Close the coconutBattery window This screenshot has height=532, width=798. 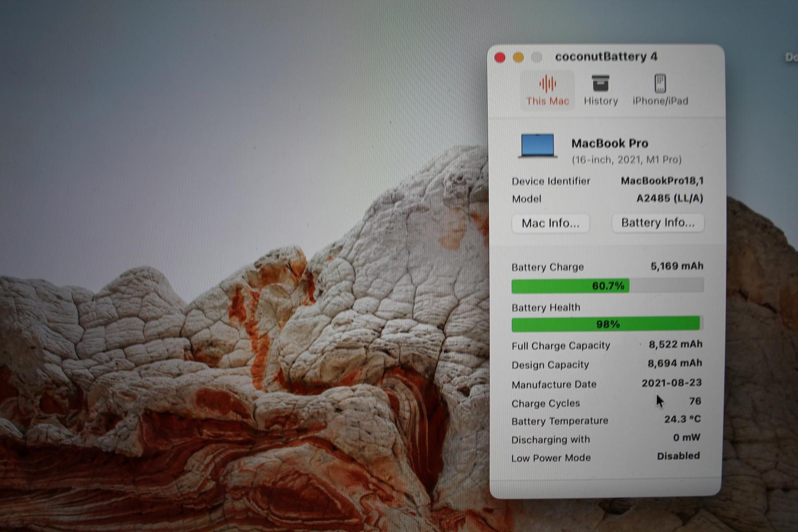coord(499,58)
